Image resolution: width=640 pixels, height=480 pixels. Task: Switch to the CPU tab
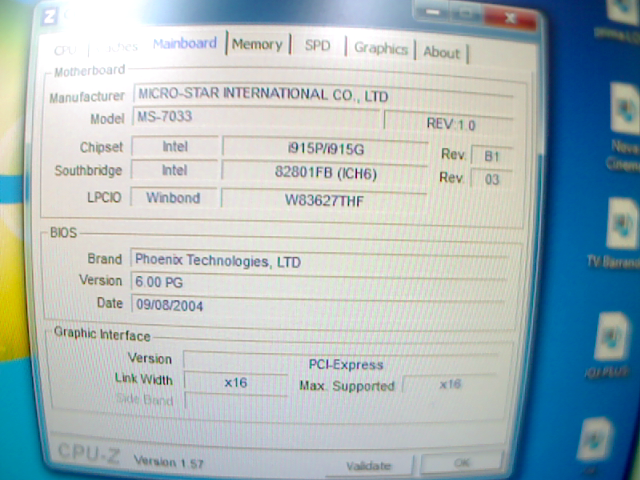coord(65,49)
